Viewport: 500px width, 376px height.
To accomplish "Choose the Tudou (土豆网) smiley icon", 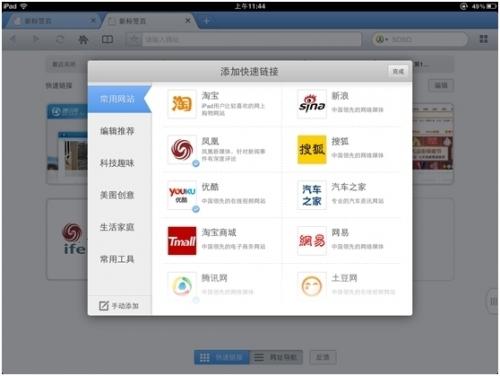I will tap(312, 286).
